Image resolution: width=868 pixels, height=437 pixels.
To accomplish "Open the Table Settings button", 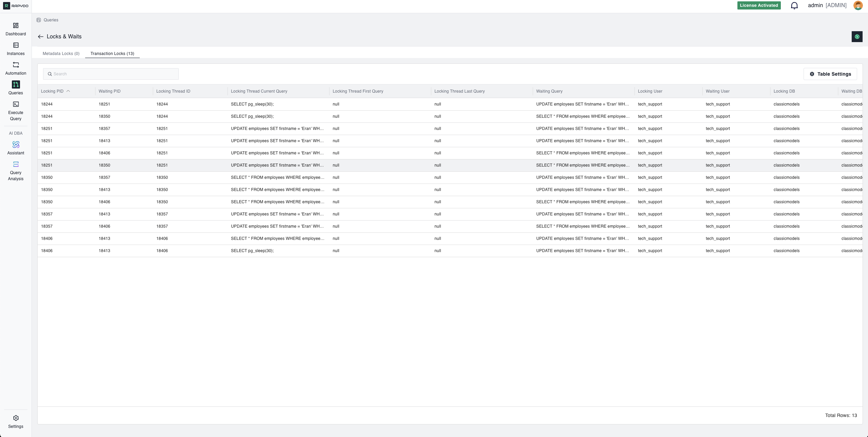I will click(x=830, y=74).
